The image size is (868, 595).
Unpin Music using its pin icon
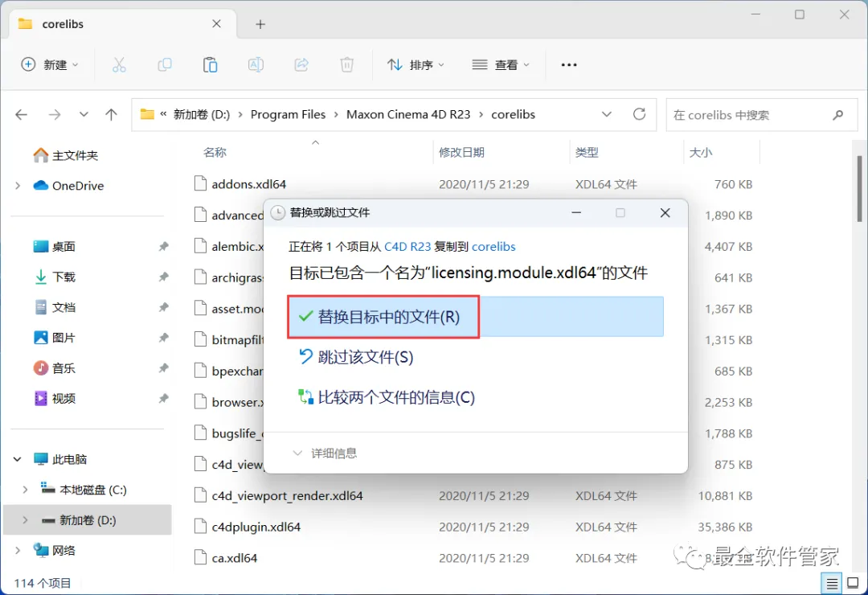[163, 368]
